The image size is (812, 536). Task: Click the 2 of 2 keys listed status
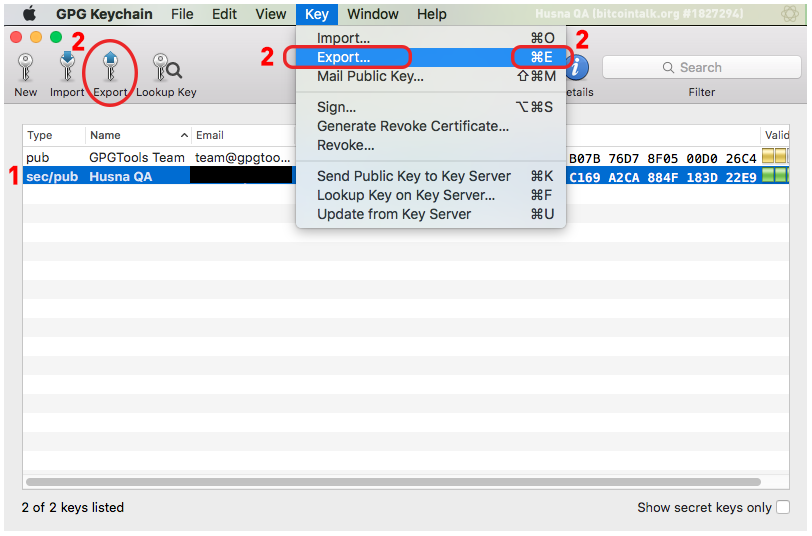click(x=72, y=507)
